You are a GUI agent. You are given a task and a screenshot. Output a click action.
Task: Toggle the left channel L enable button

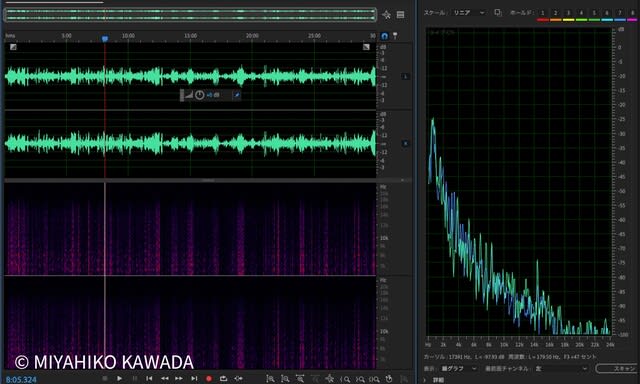405,76
